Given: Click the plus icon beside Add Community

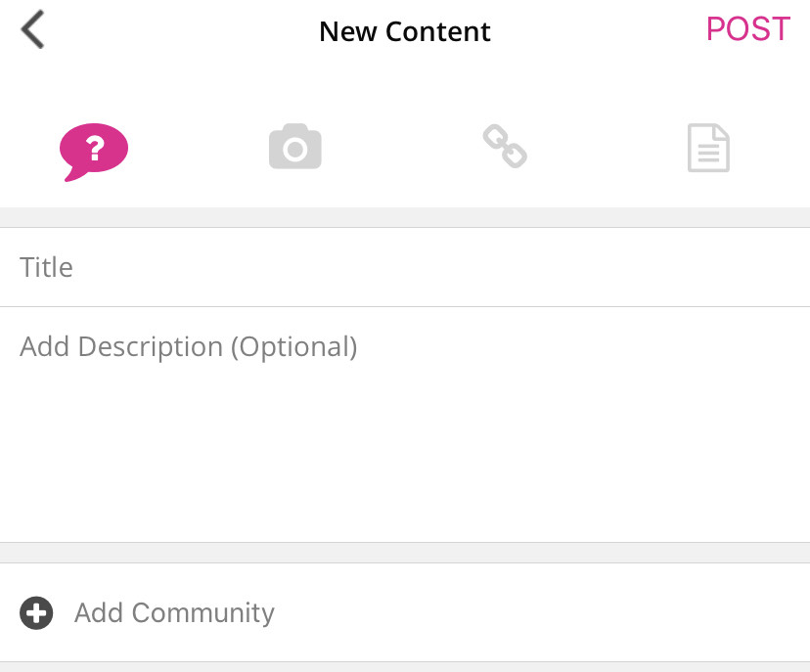Looking at the screenshot, I should click(36, 613).
